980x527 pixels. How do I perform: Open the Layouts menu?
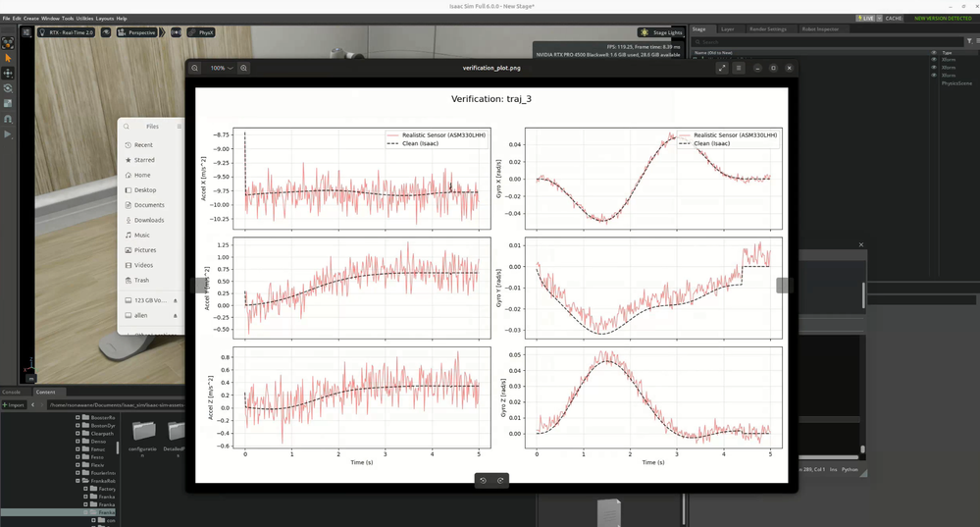(105, 19)
